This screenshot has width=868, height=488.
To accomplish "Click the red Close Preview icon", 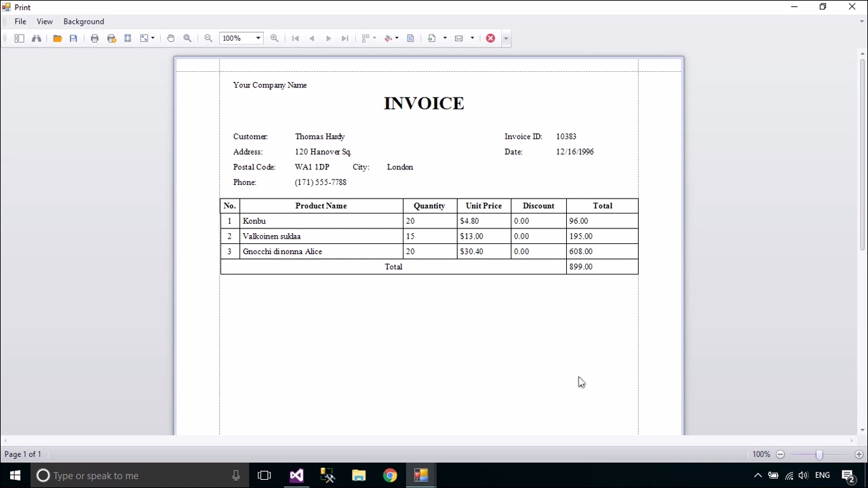I will (490, 39).
